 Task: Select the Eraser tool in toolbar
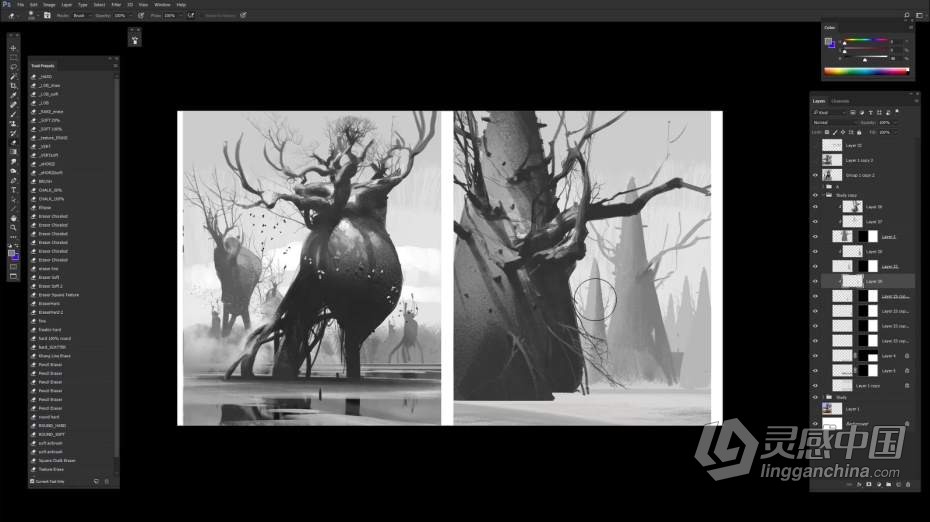[x=14, y=143]
